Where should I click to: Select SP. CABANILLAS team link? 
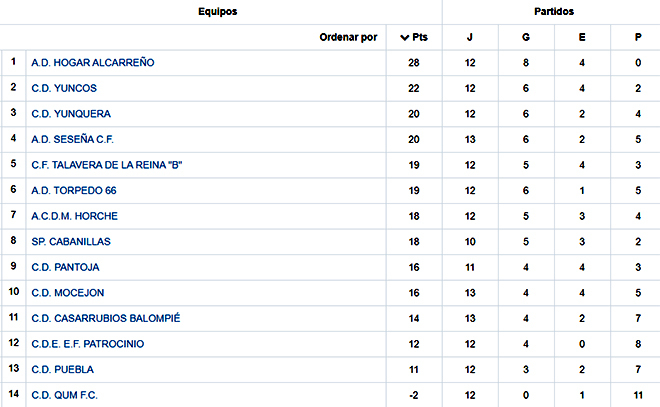click(x=71, y=242)
